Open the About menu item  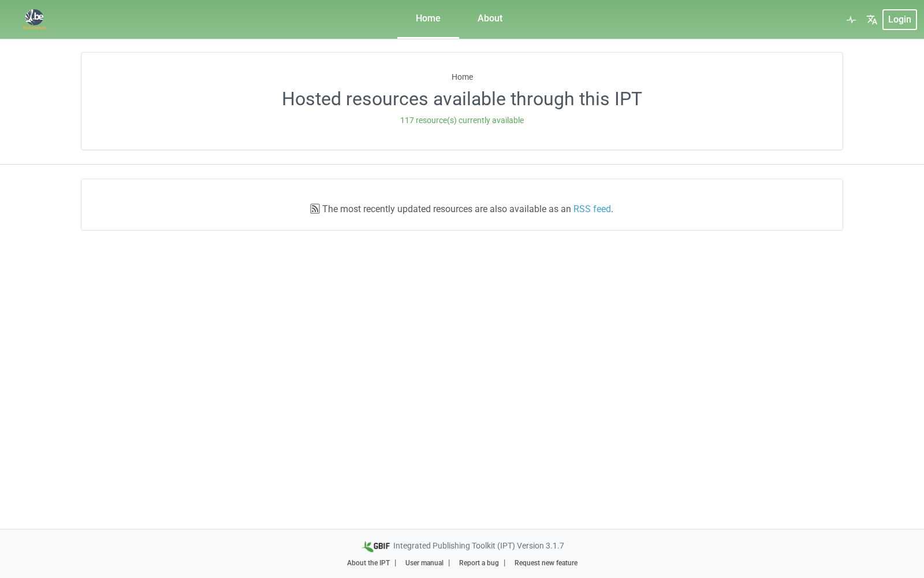click(490, 18)
